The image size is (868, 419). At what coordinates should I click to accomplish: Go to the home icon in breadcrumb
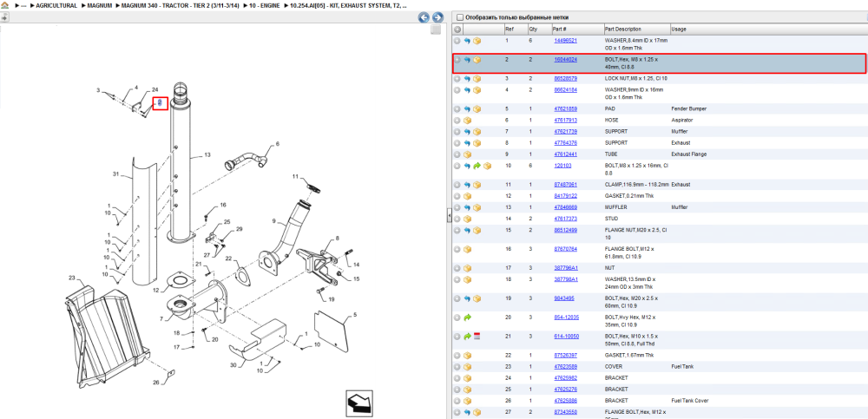[x=3, y=5]
